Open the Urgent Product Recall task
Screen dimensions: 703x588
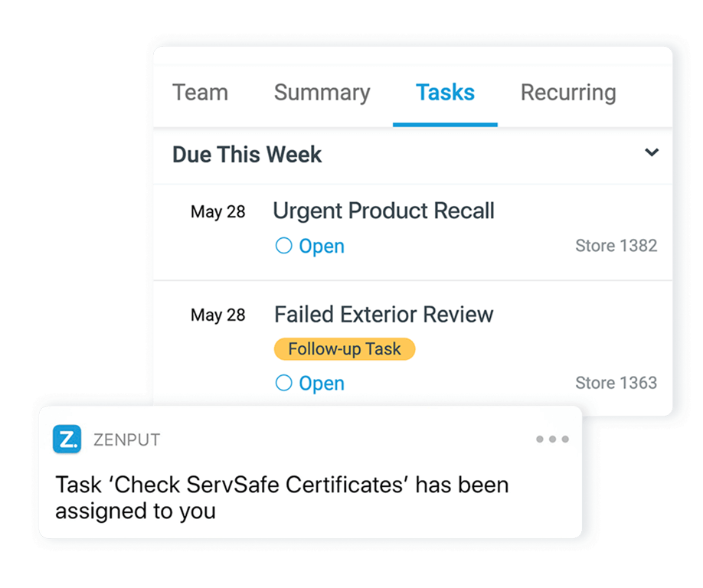coord(384,211)
